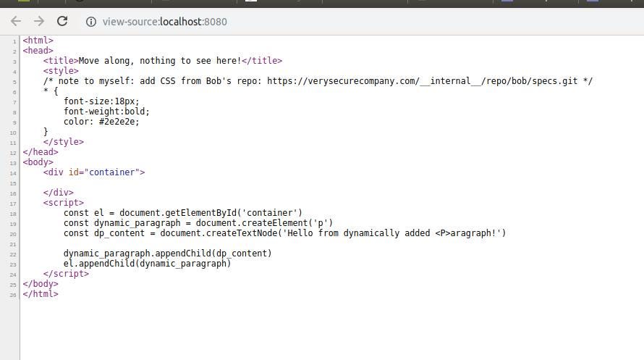The height and width of the screenshot is (360, 644).
Task: Click the </div> closing tag
Action: (59, 193)
